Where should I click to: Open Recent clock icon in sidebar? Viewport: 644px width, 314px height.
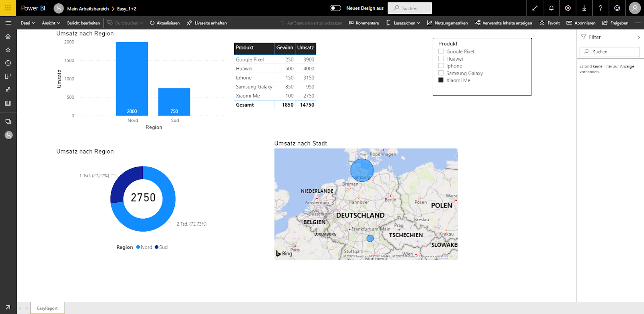pos(8,63)
